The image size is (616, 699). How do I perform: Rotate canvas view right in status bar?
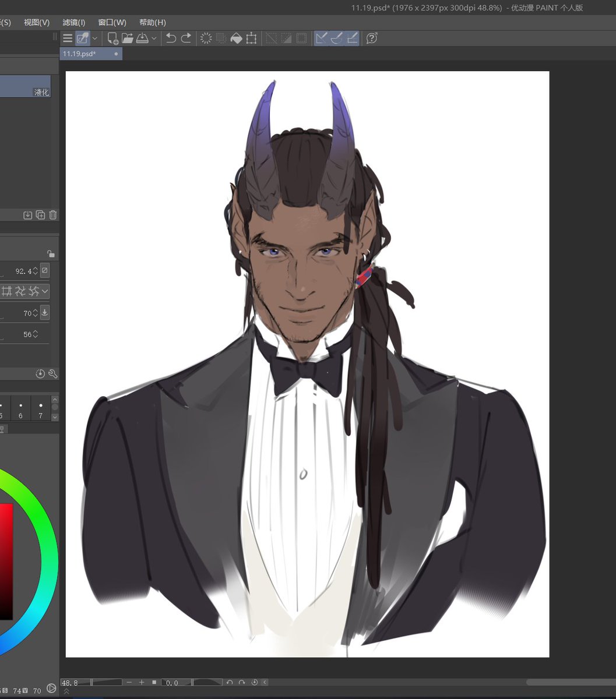pos(242,682)
